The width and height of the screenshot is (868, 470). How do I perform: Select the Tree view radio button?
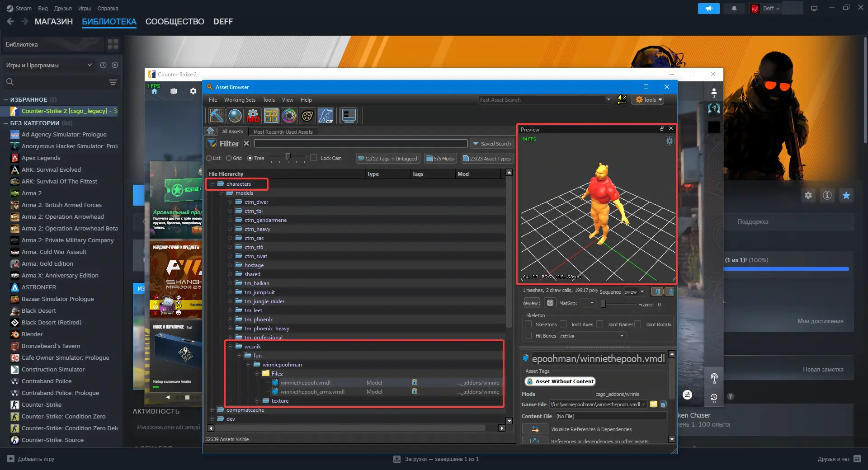pyautogui.click(x=250, y=158)
